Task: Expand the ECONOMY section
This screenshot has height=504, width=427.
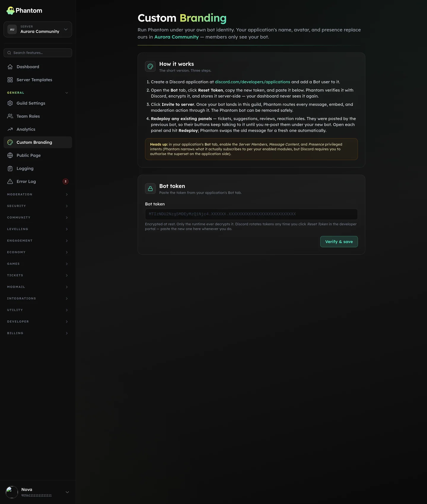Action: pos(38,252)
